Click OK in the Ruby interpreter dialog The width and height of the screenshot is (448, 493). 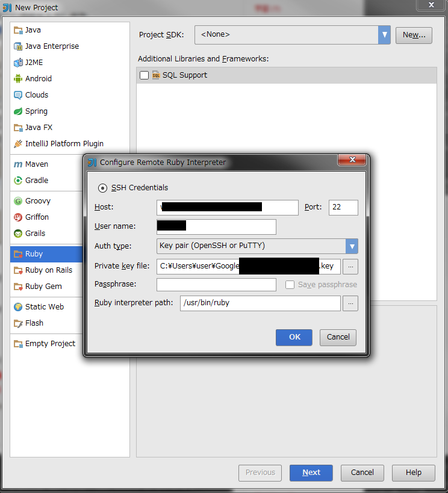click(x=294, y=337)
